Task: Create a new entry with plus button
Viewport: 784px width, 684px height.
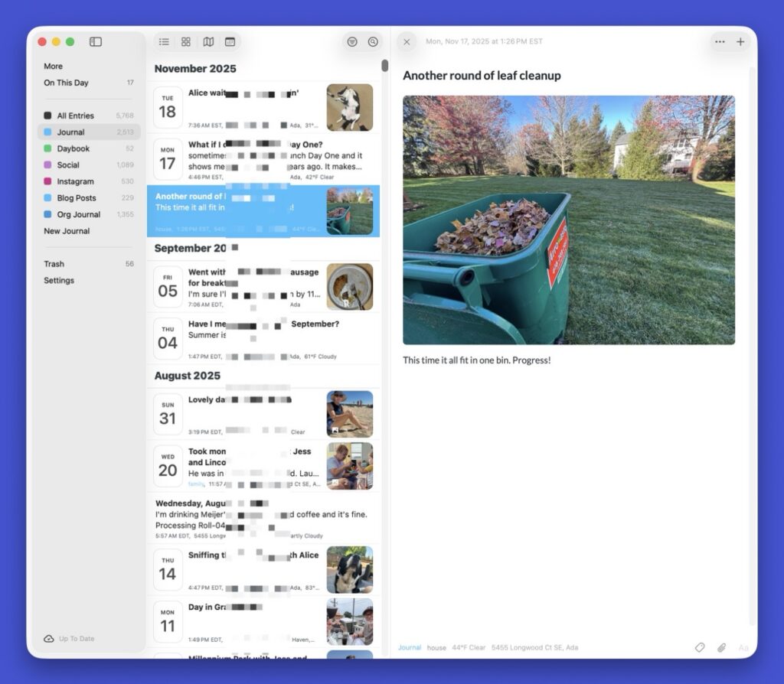Action: [740, 42]
